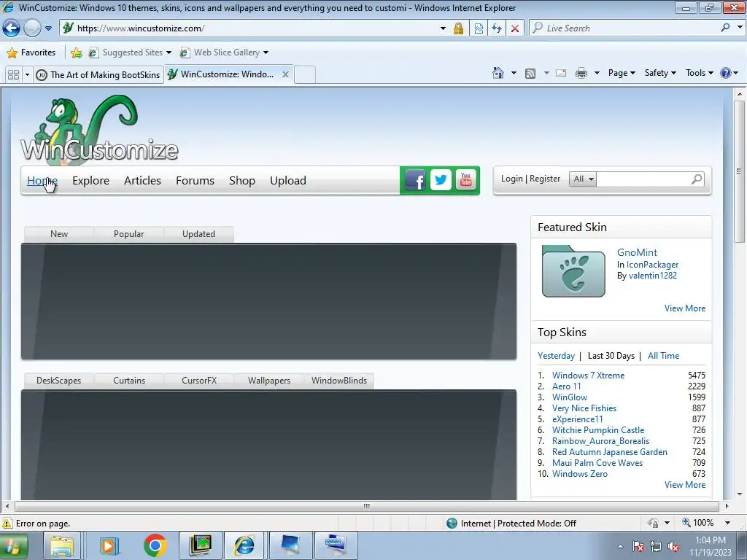
Task: Click the Refresh page icon
Action: [x=497, y=28]
